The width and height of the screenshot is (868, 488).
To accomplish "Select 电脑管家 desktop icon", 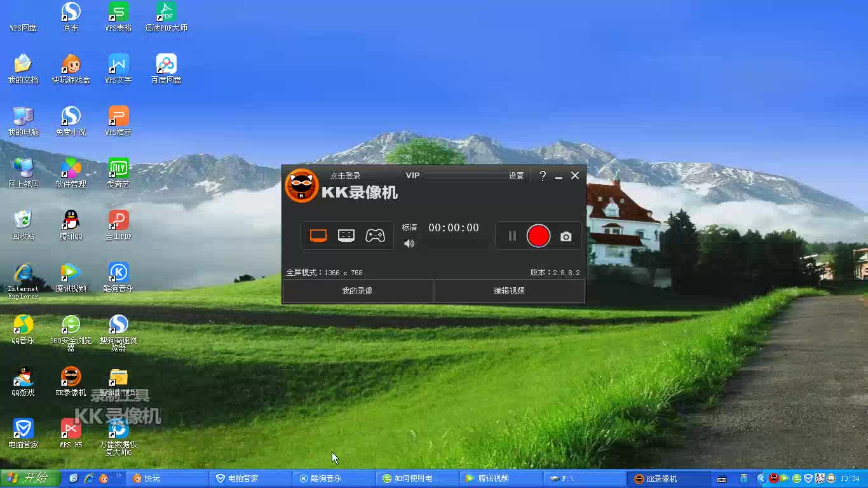I will [x=23, y=434].
